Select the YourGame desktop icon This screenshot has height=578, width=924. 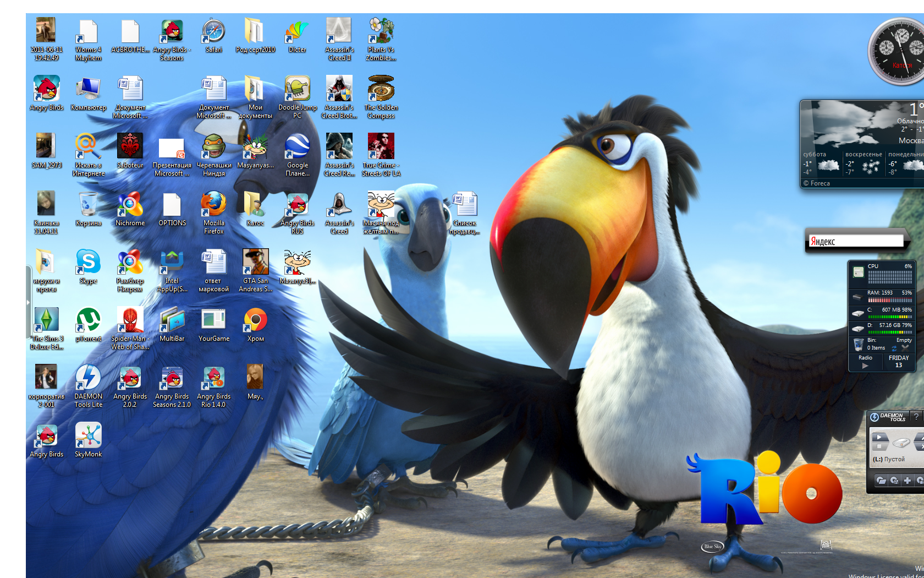pyautogui.click(x=214, y=324)
